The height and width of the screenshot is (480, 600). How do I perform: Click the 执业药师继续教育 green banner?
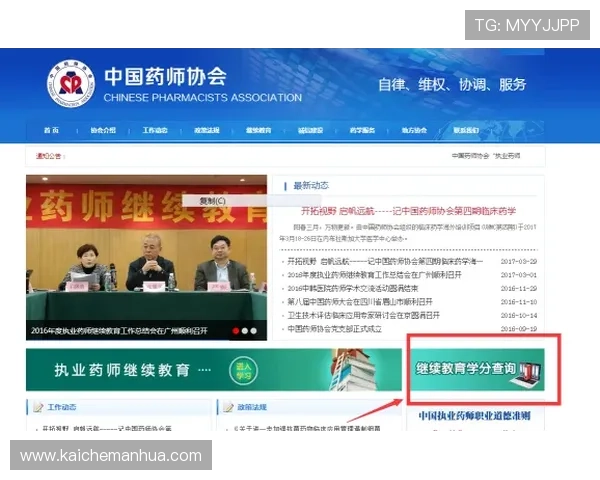pyautogui.click(x=214, y=370)
